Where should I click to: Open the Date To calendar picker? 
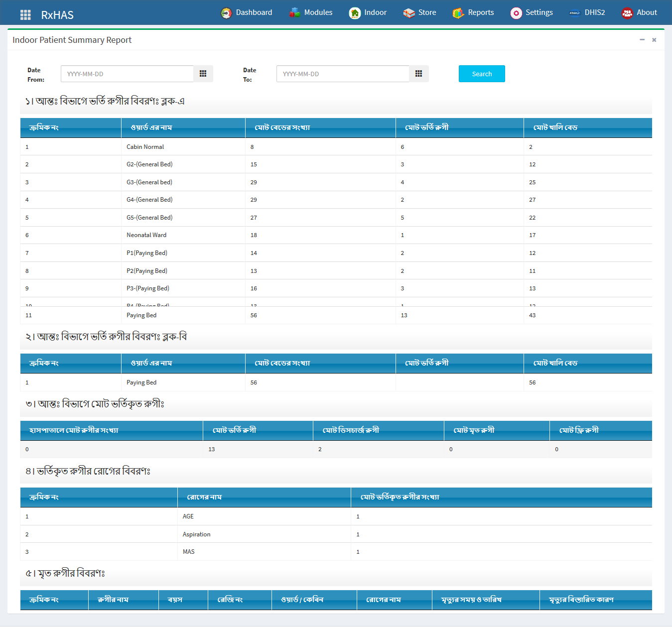coord(418,74)
